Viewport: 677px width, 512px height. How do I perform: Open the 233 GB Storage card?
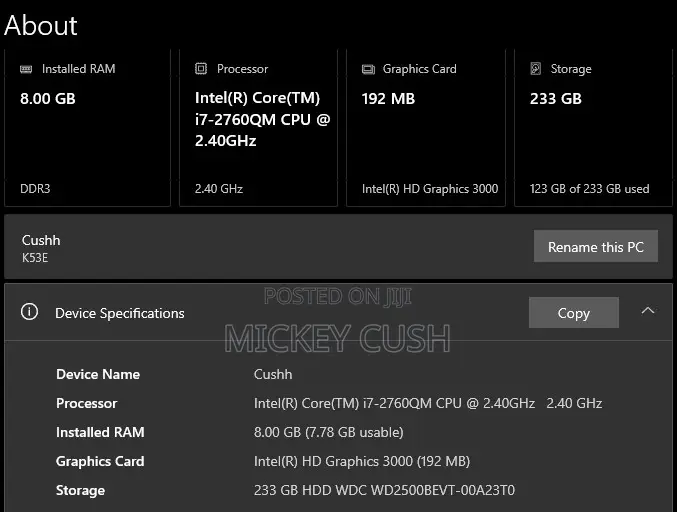(x=593, y=128)
